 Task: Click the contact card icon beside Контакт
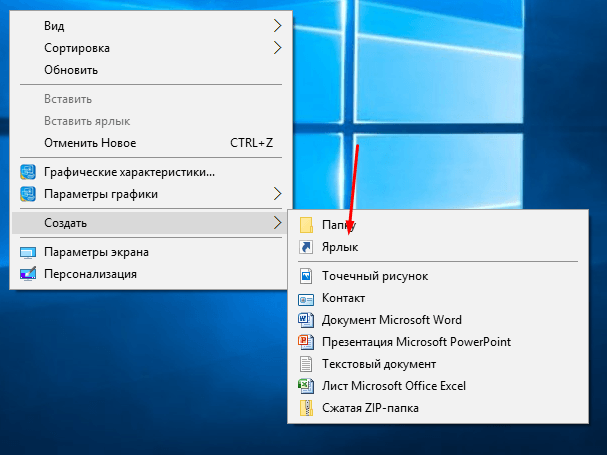click(x=306, y=299)
